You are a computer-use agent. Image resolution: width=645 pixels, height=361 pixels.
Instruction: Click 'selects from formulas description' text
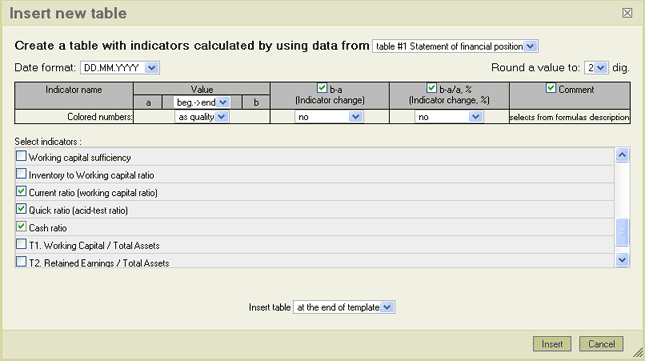tap(569, 117)
